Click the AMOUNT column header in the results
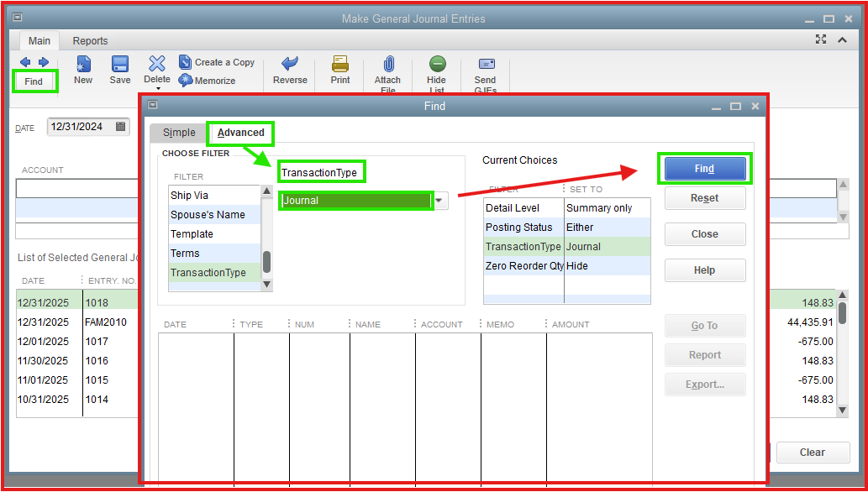The height and width of the screenshot is (492, 868). pos(571,324)
